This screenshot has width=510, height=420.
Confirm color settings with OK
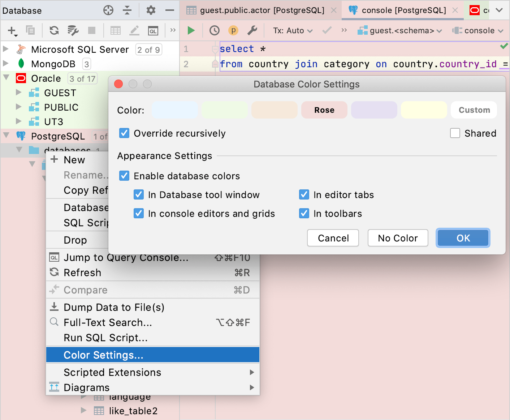(x=463, y=238)
